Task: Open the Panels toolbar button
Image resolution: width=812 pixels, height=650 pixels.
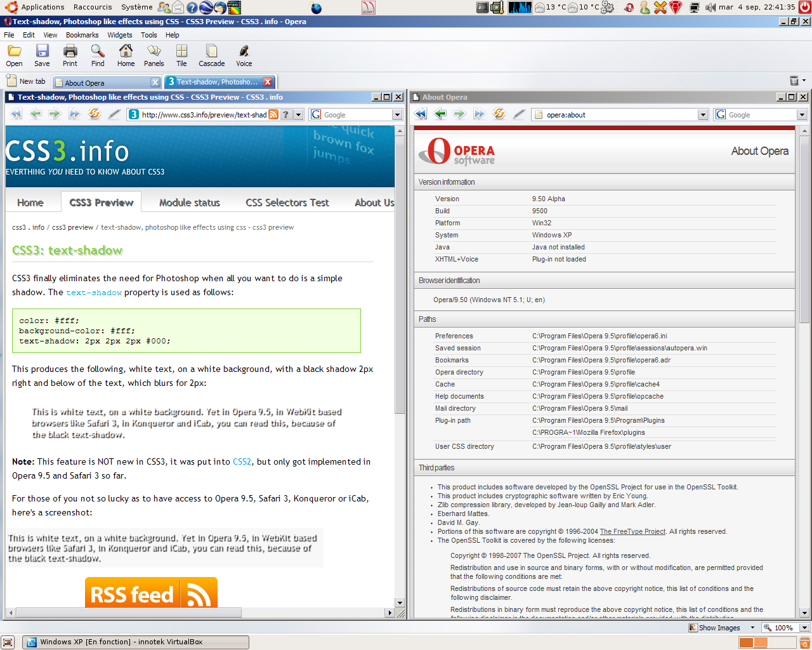Action: pyautogui.click(x=154, y=55)
